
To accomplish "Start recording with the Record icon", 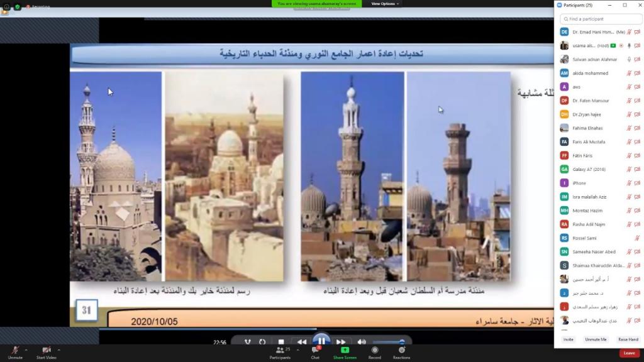I will coord(375,350).
